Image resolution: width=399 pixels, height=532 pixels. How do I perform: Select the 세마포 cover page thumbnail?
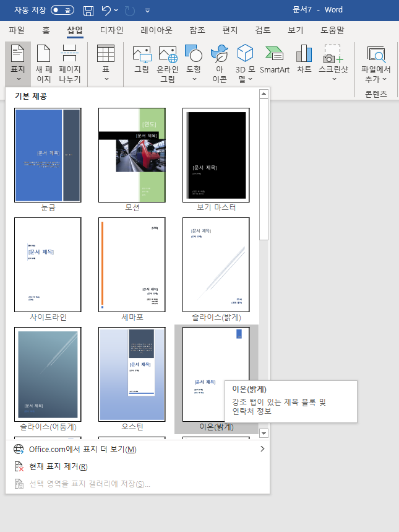pyautogui.click(x=132, y=264)
